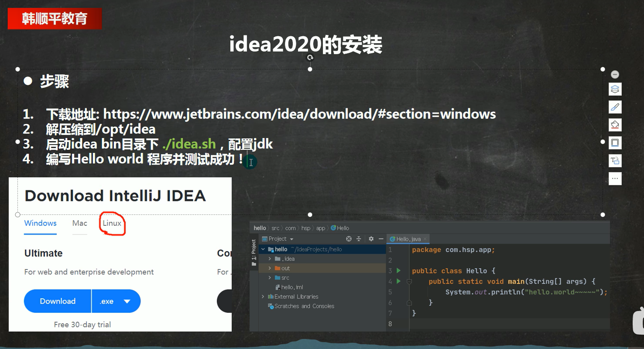Open the more options ellipsis button
Screen dimensions: 644x349
pyautogui.click(x=615, y=179)
